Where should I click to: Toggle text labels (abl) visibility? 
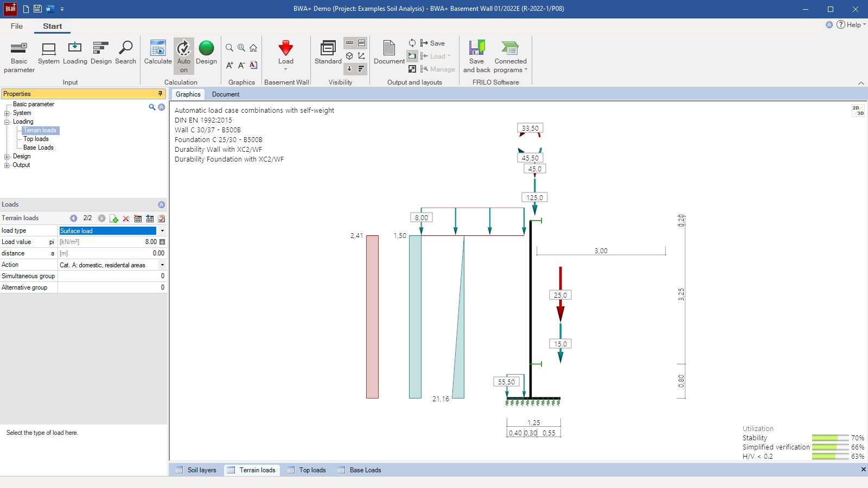(361, 43)
